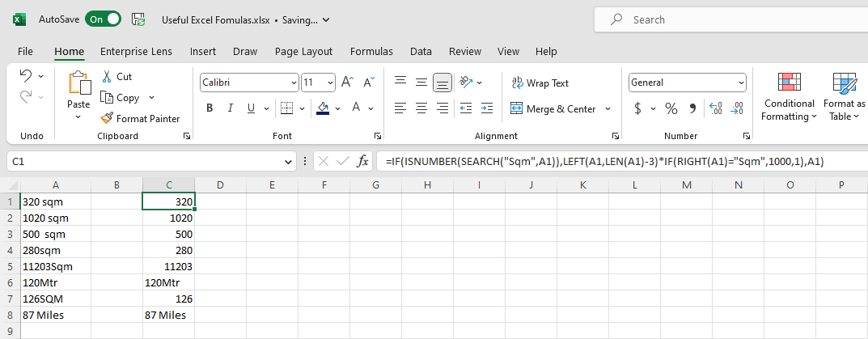Image resolution: width=868 pixels, height=339 pixels.
Task: Switch to the Page Layout tab
Action: click(303, 51)
